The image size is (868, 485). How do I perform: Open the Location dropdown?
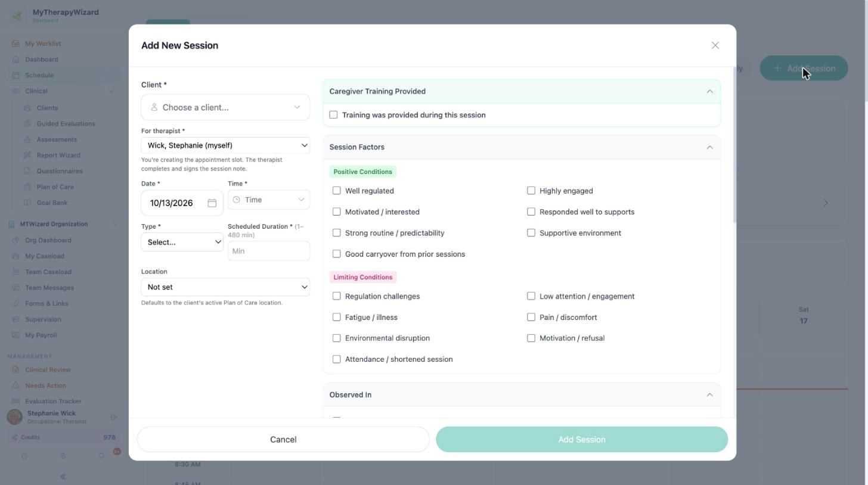coord(225,287)
